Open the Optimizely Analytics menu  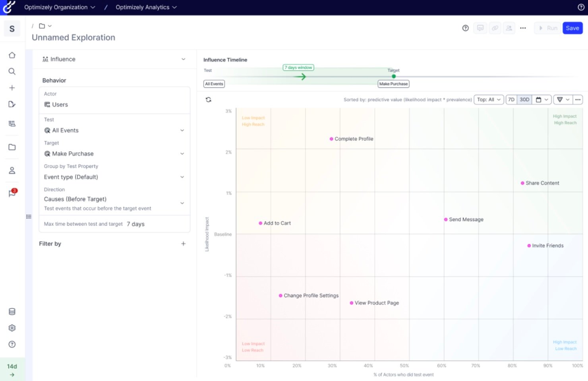click(146, 7)
